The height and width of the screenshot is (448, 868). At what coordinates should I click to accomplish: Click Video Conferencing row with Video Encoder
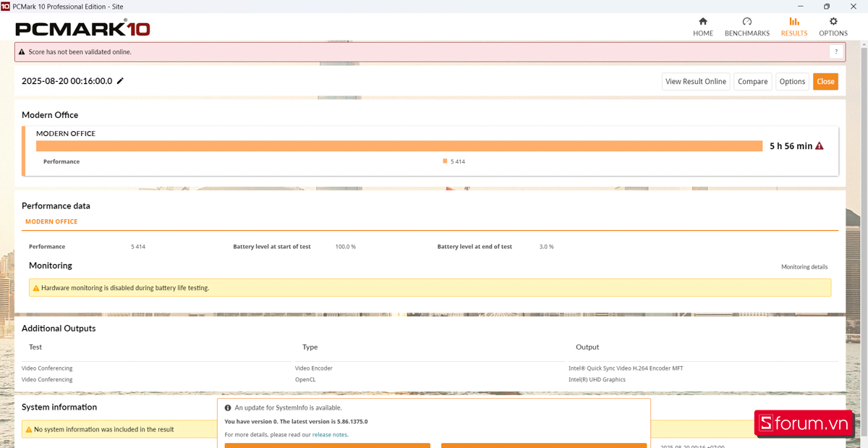point(47,368)
